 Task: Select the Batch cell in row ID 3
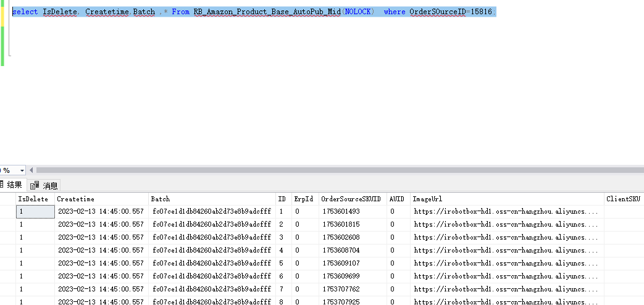[212, 238]
